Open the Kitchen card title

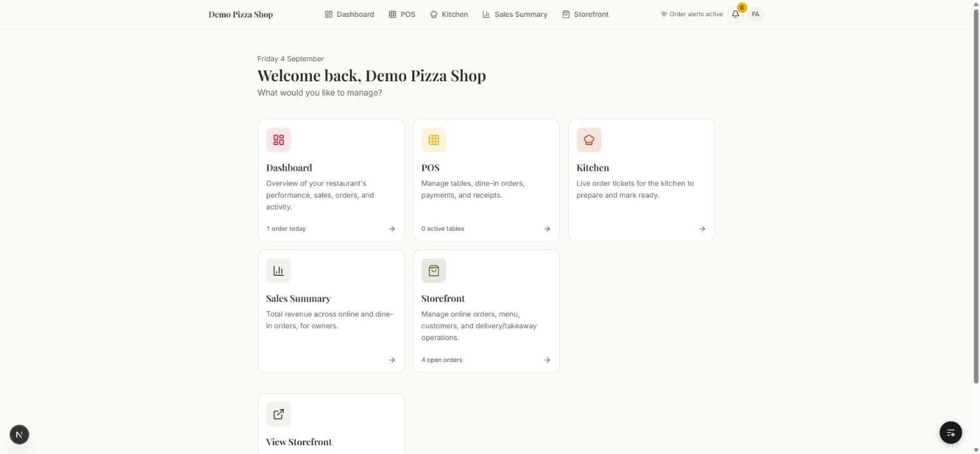[x=592, y=168]
